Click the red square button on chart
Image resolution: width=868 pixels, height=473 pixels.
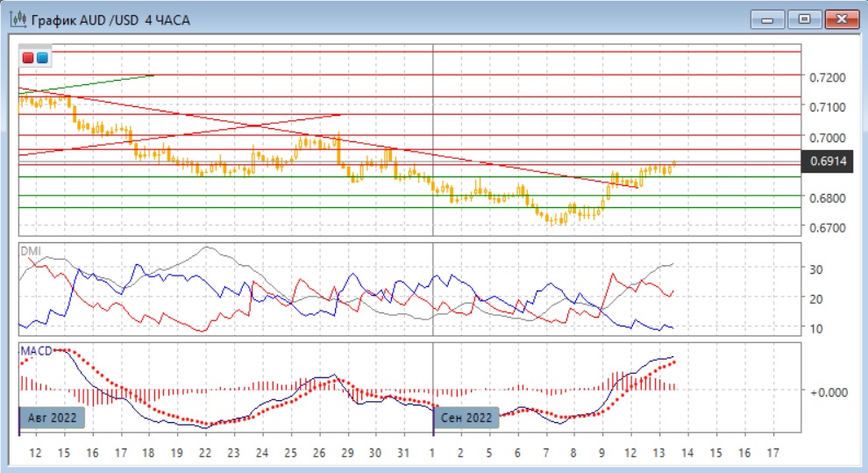[x=29, y=58]
